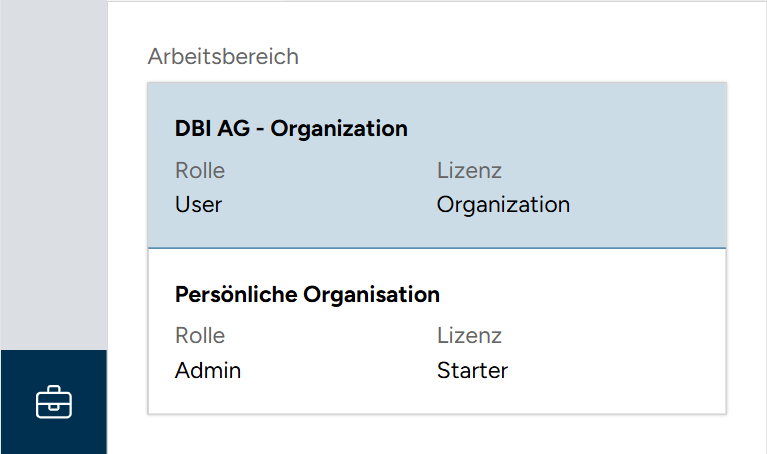Click the Admin role value
This screenshot has height=454, width=767.
(208, 370)
